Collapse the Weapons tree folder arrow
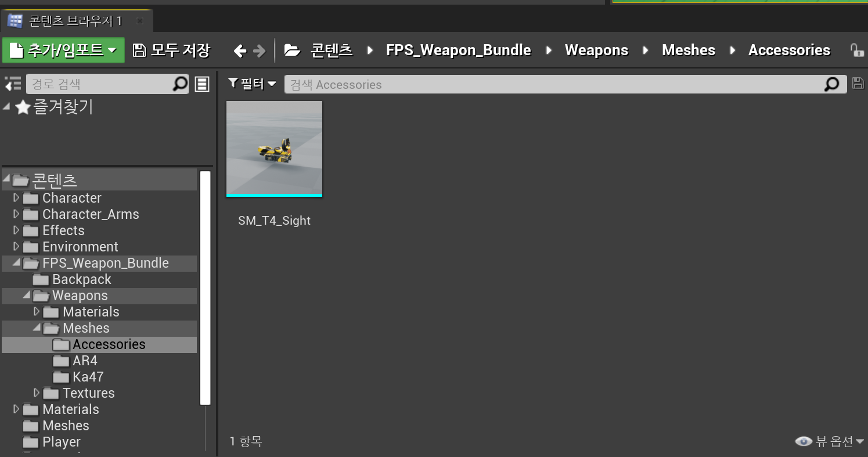This screenshot has height=457, width=868. [x=27, y=296]
